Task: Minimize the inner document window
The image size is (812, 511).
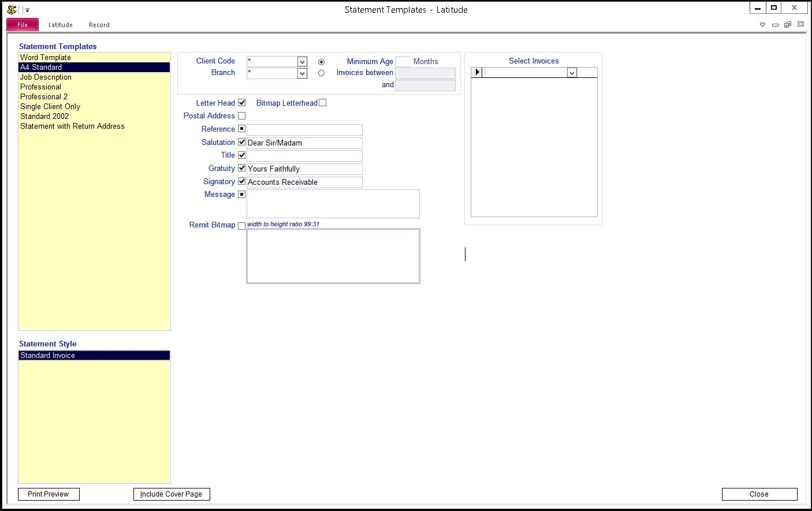Action: tap(775, 25)
